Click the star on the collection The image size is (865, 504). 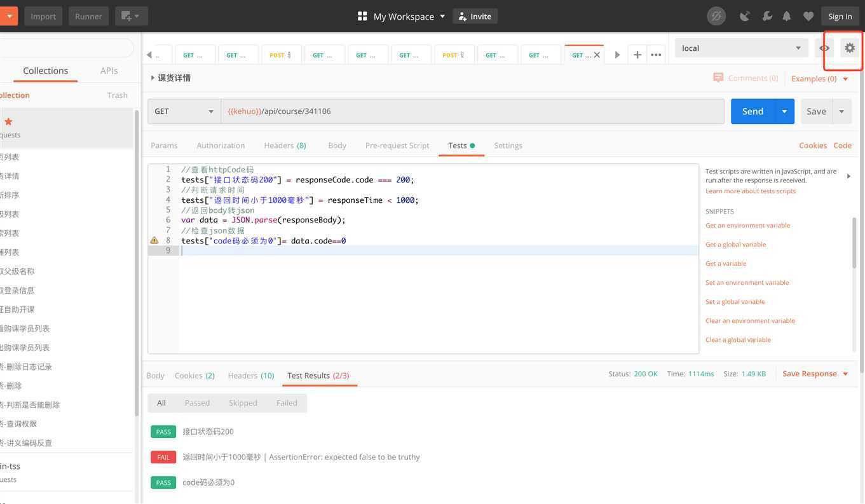pos(8,121)
